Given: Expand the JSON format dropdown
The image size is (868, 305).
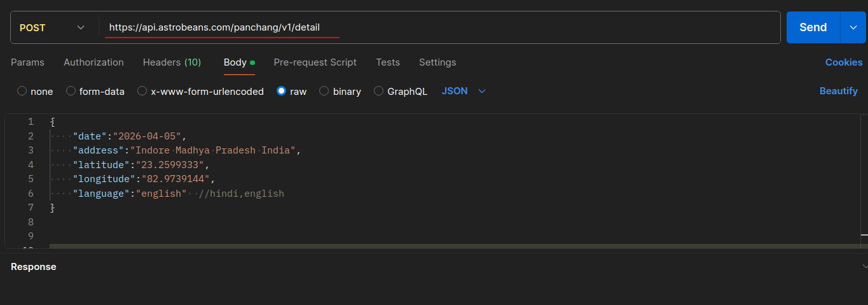Looking at the screenshot, I should pos(464,91).
